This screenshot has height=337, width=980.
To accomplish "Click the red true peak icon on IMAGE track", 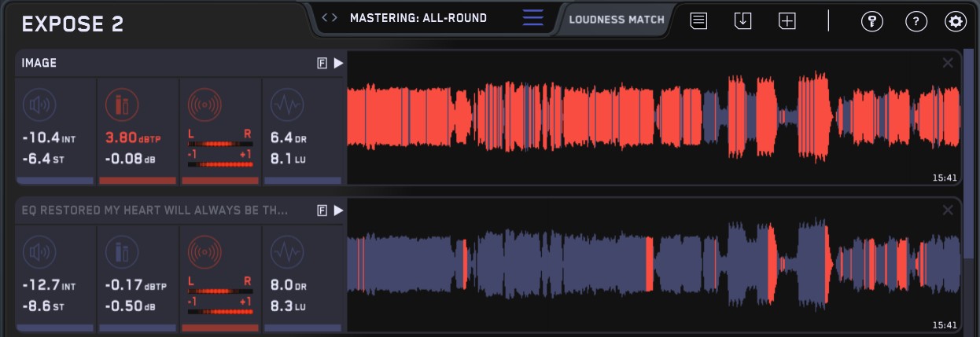I will [121, 104].
